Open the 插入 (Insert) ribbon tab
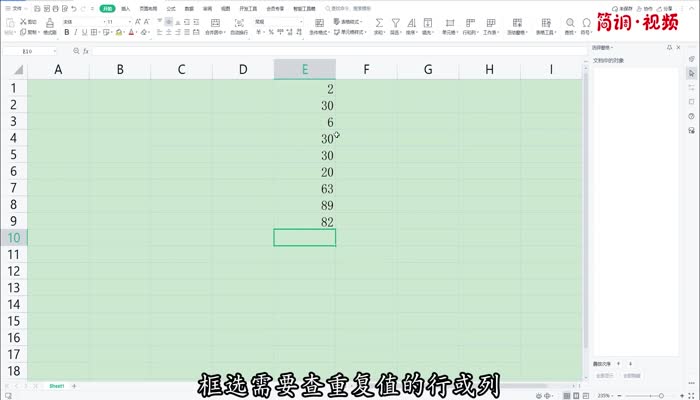Viewport: 700px width, 400px height. coord(126,8)
